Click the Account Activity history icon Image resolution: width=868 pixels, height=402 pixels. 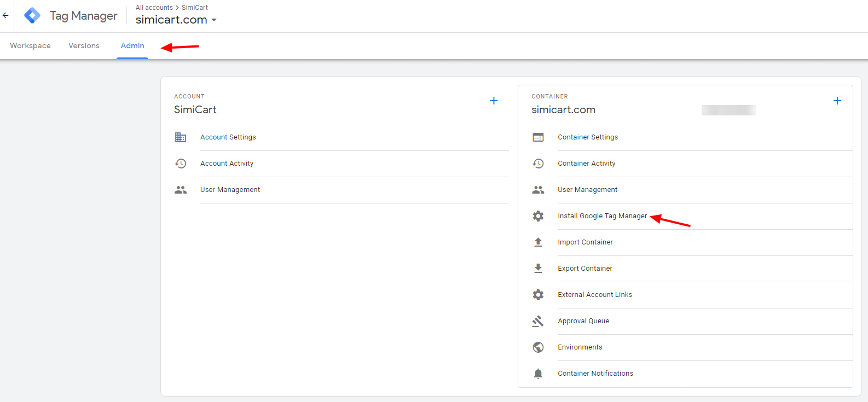pos(181,164)
